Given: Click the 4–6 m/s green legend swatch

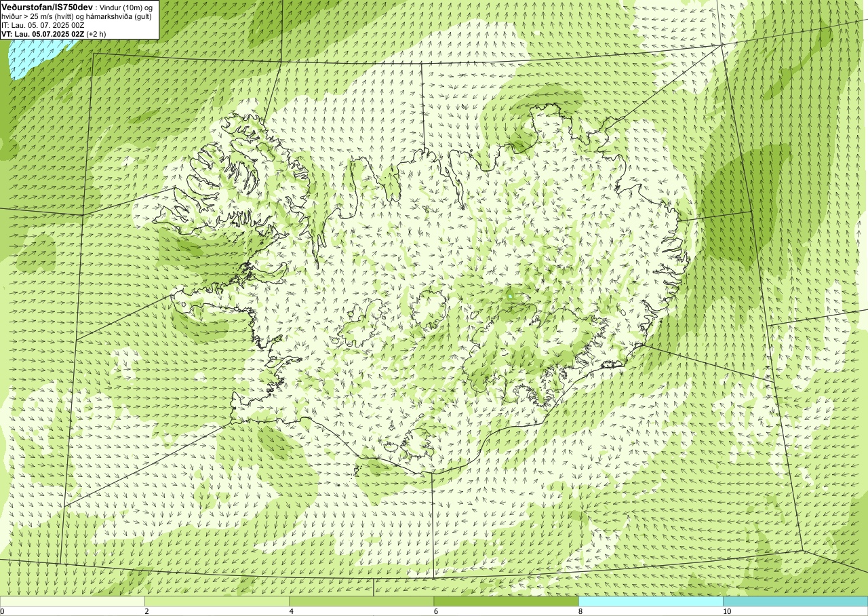Looking at the screenshot, I should click(361, 601).
